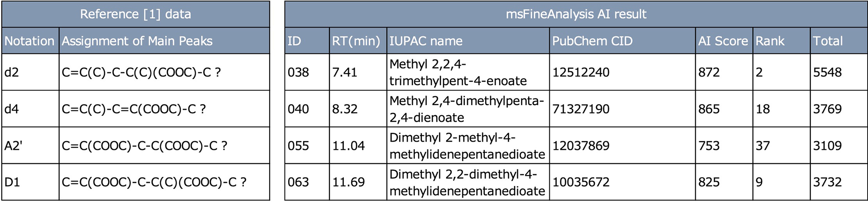Select the Notation column header
The height and width of the screenshot is (202, 868).
tap(30, 41)
